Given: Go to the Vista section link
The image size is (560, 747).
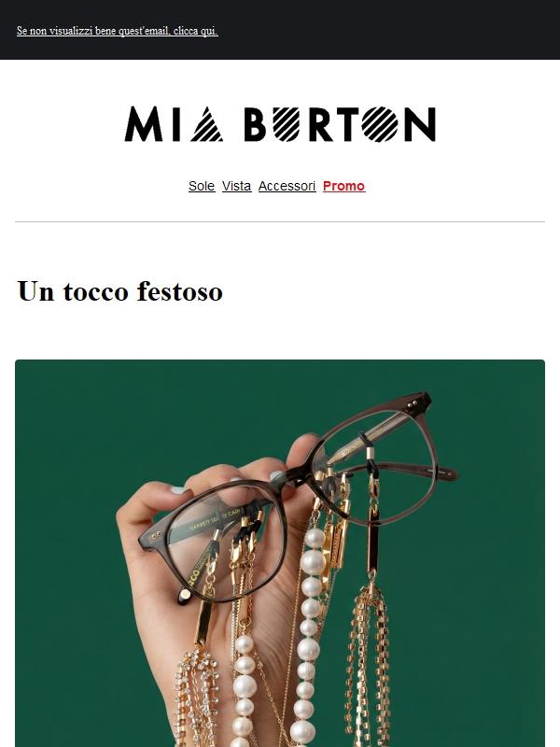Looking at the screenshot, I should 236,186.
